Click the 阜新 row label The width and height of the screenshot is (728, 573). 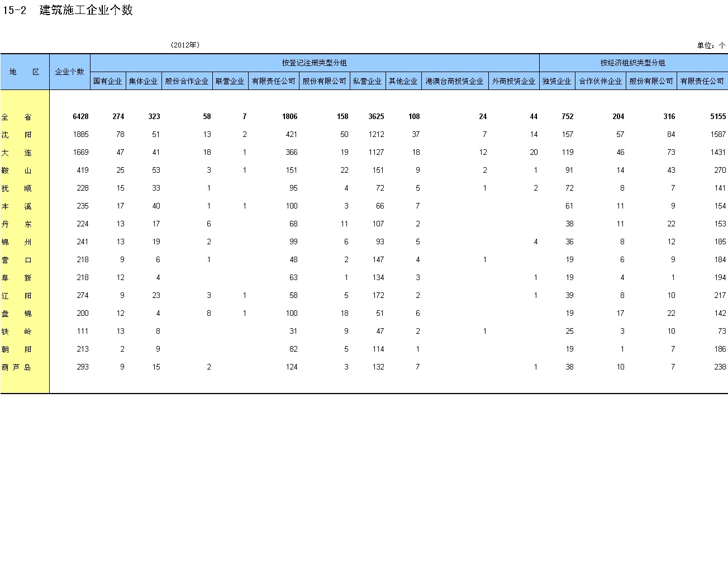click(17, 278)
